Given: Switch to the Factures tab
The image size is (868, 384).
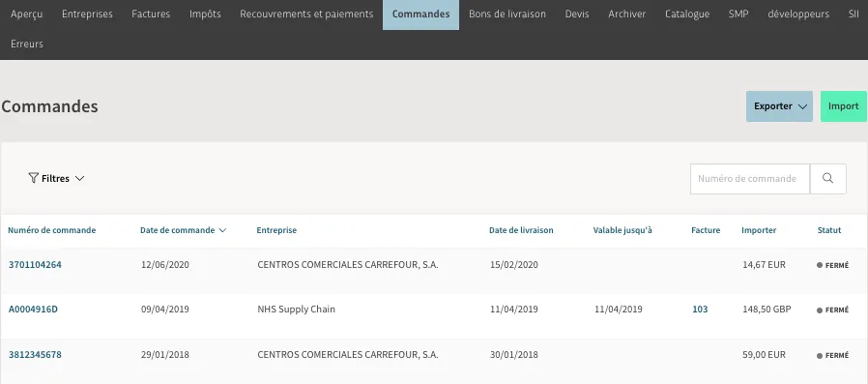Looking at the screenshot, I should (151, 14).
